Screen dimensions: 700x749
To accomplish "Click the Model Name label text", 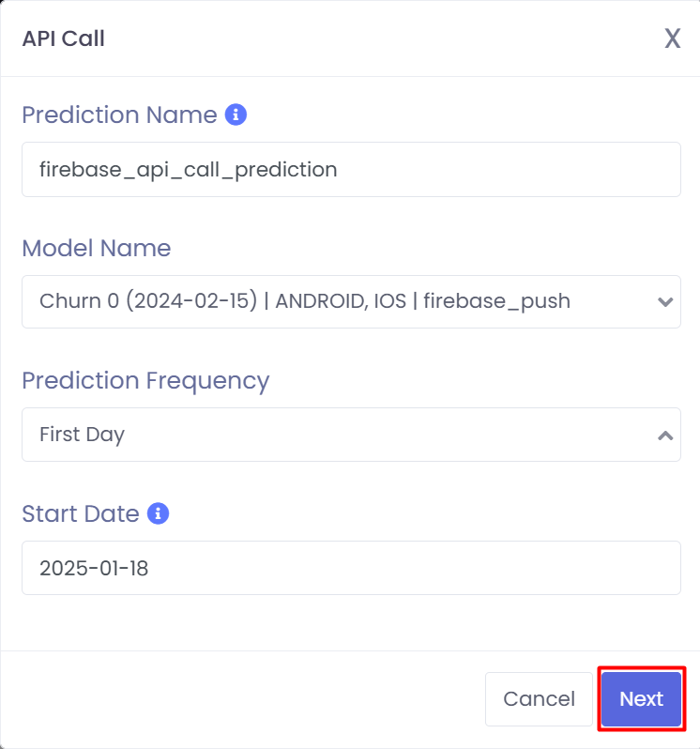I will click(97, 248).
